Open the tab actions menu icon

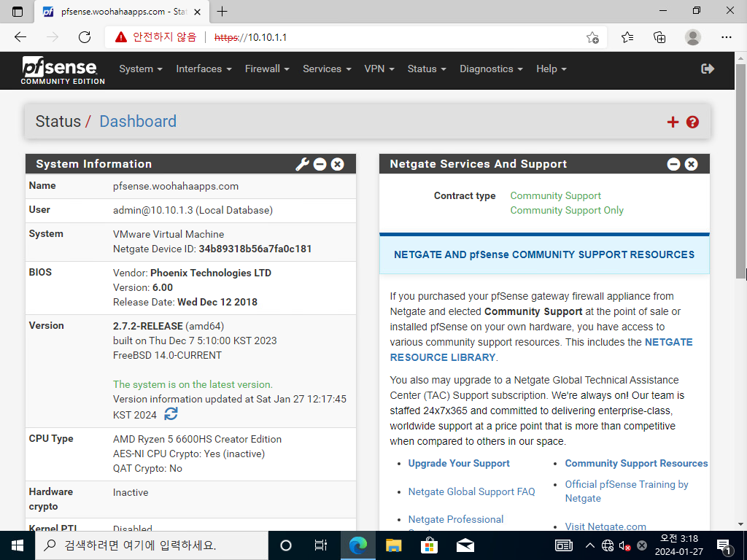click(x=18, y=12)
